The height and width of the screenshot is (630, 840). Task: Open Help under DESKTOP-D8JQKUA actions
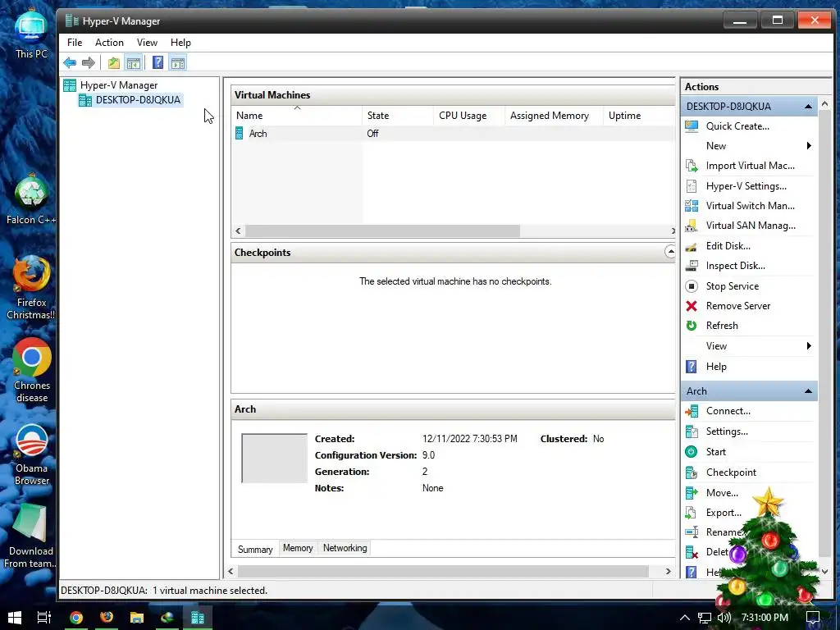(x=715, y=367)
